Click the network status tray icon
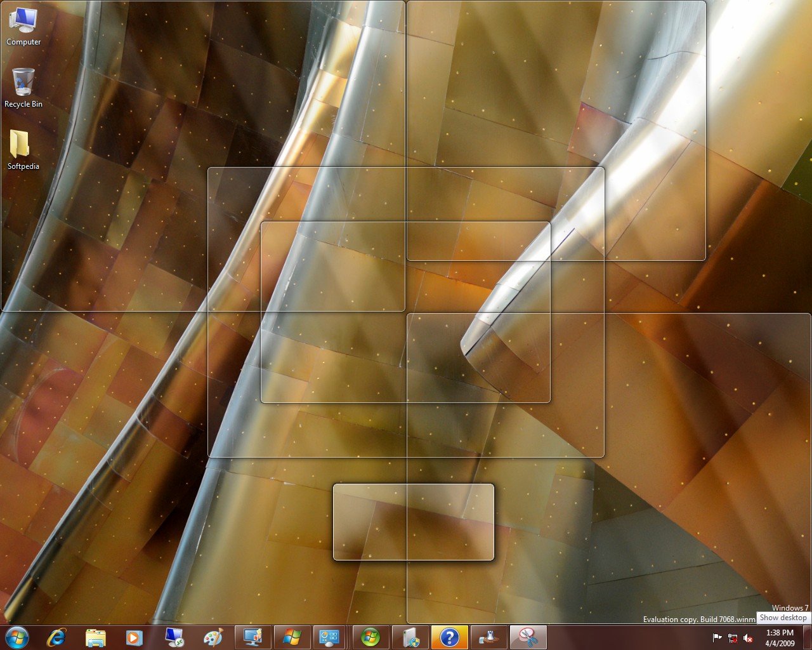Screen dimensions: 812x650 click(733, 638)
